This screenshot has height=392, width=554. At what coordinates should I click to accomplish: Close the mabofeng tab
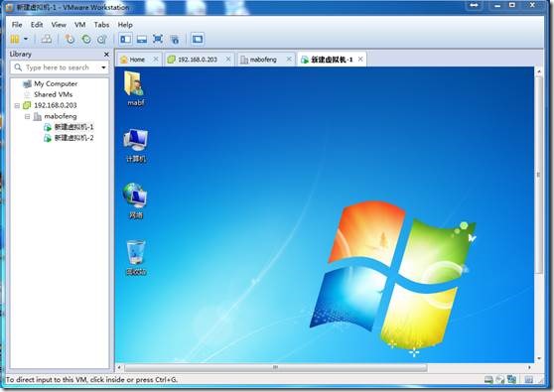[289, 60]
